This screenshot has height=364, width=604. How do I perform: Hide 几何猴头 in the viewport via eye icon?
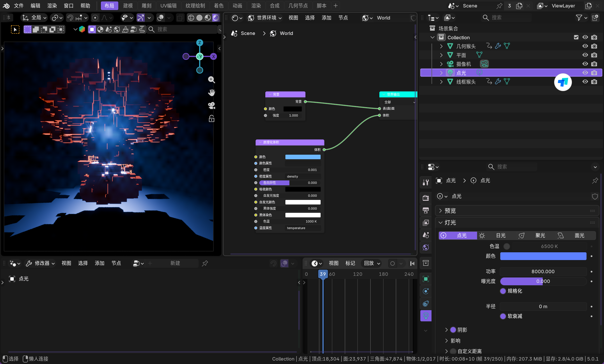[585, 46]
